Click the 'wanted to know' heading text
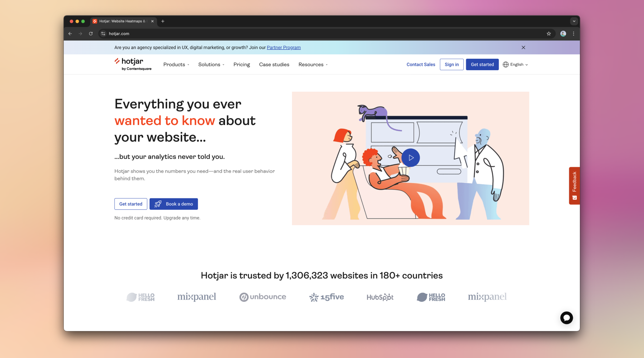 [165, 121]
